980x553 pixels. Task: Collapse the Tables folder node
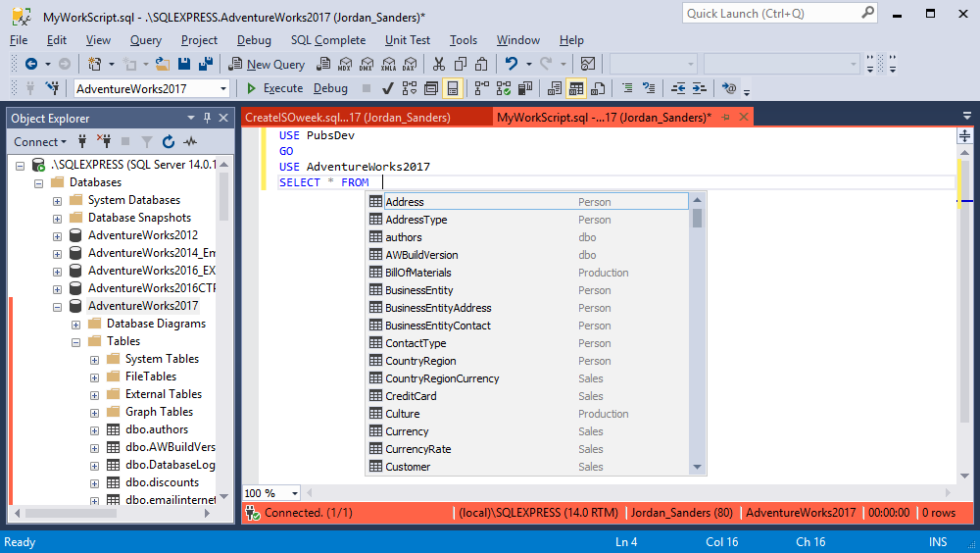click(x=75, y=342)
